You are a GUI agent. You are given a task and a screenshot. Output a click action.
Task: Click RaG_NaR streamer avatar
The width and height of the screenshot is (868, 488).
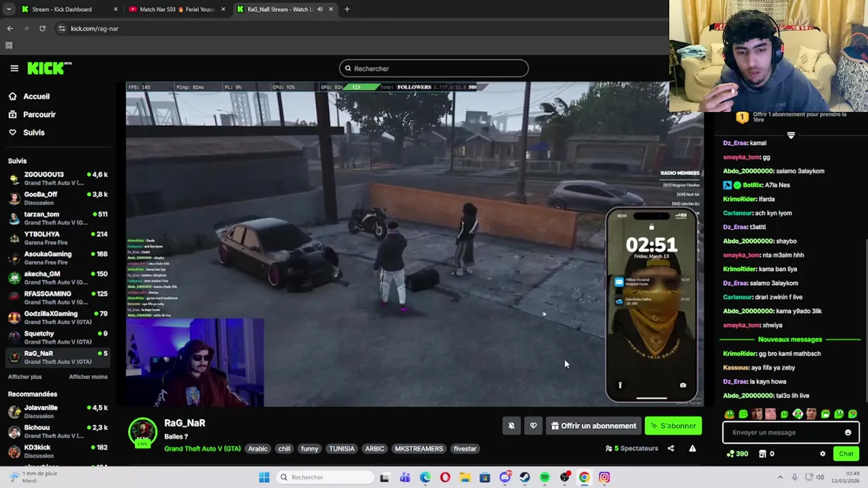click(142, 434)
